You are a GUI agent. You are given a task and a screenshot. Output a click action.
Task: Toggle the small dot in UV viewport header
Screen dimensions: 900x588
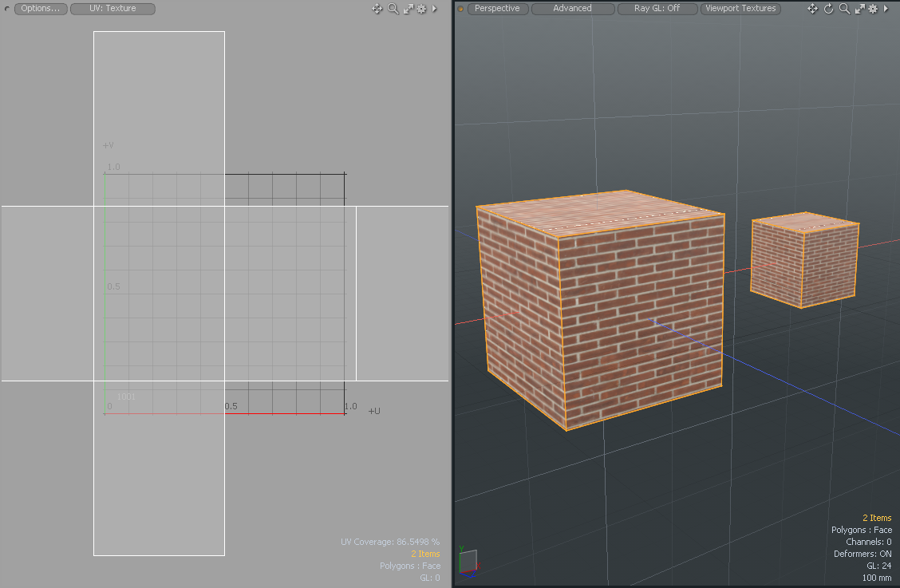click(x=7, y=9)
